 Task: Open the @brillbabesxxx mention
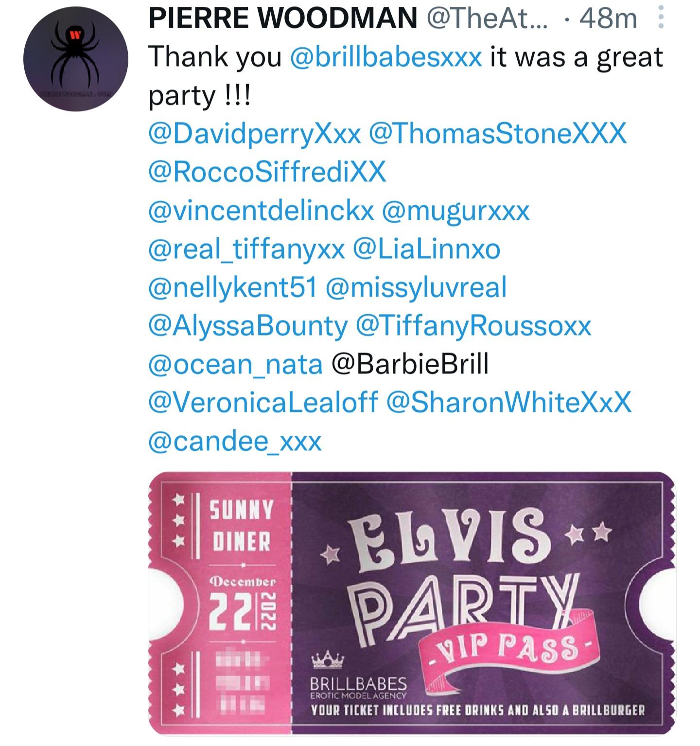click(385, 57)
